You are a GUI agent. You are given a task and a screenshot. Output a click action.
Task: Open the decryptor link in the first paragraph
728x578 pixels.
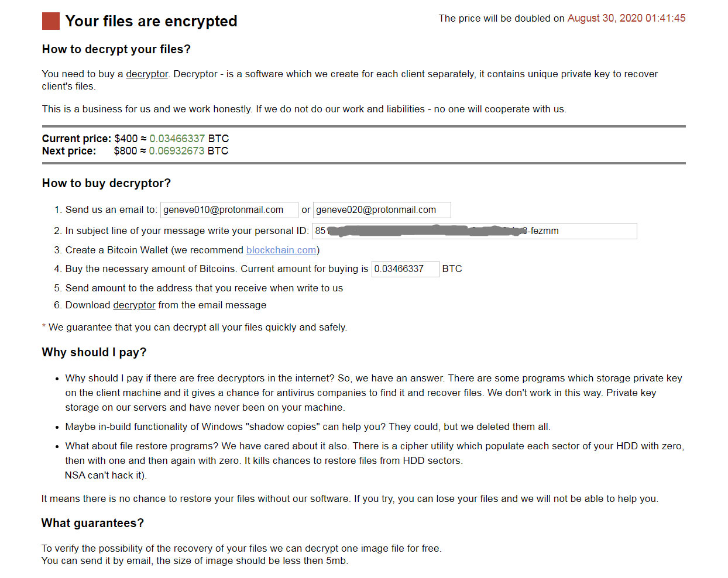pyautogui.click(x=147, y=74)
